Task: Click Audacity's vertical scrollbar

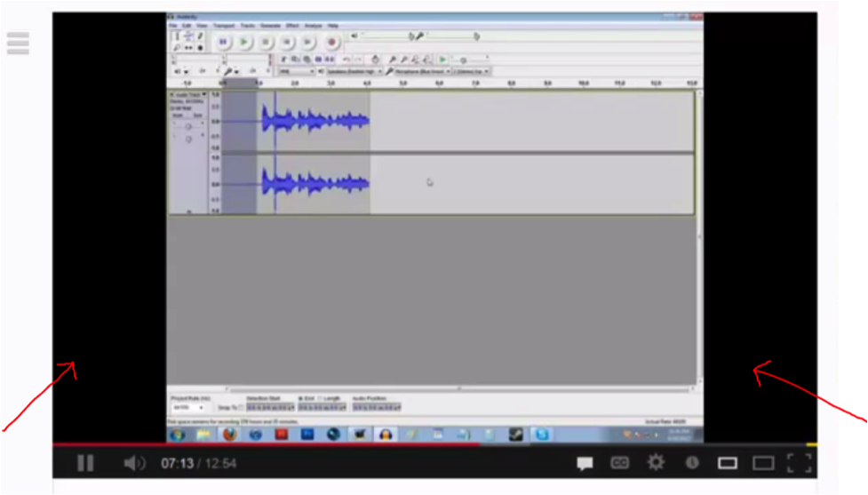Action: pyautogui.click(x=699, y=236)
